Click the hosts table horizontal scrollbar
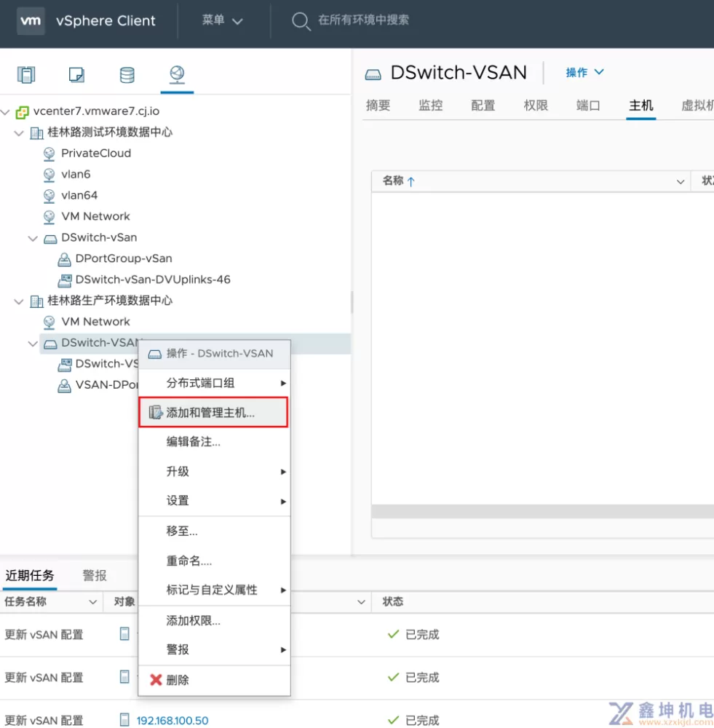The height and width of the screenshot is (728, 714). point(542,512)
